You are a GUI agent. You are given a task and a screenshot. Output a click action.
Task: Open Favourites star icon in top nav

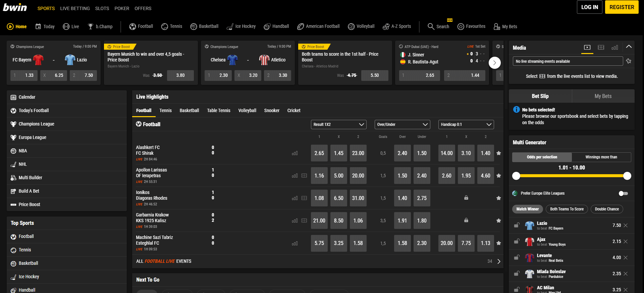461,27
